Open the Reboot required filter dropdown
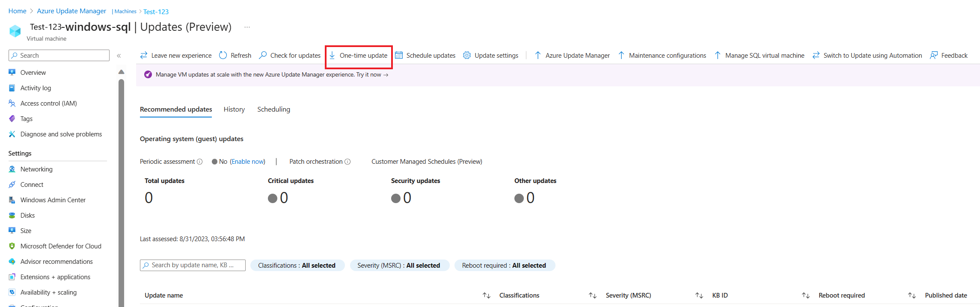This screenshot has height=307, width=980. tap(505, 265)
